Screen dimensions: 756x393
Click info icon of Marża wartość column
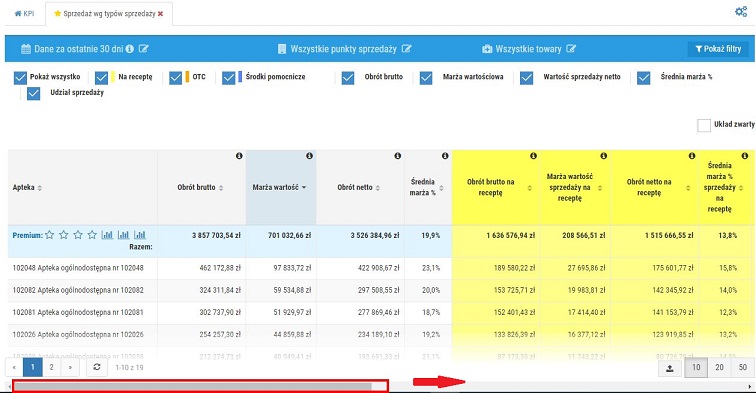[x=310, y=156]
